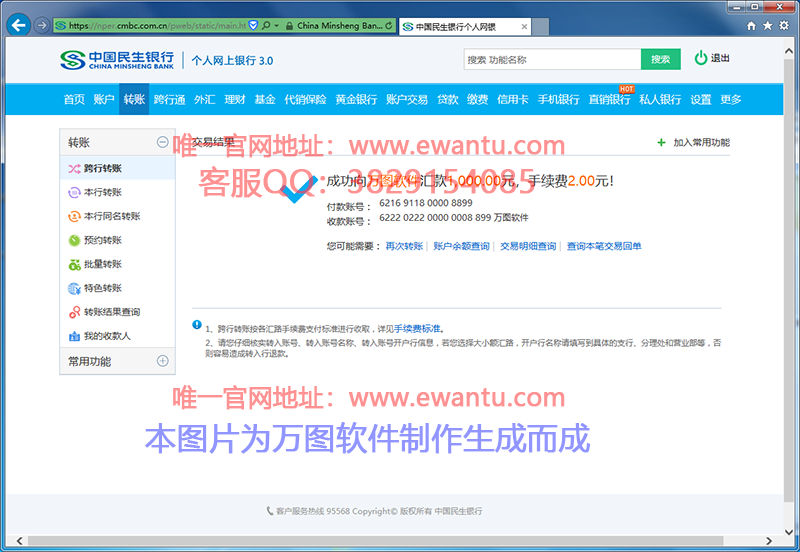Viewport: 800px width, 552px height.
Task: Go back with the browser back arrow
Action: tap(18, 25)
